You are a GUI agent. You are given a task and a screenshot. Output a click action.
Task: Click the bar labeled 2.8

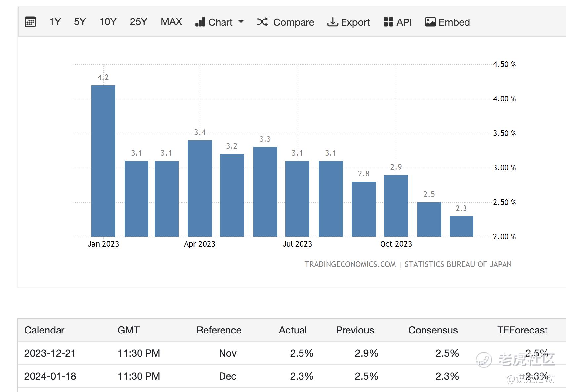364,209
